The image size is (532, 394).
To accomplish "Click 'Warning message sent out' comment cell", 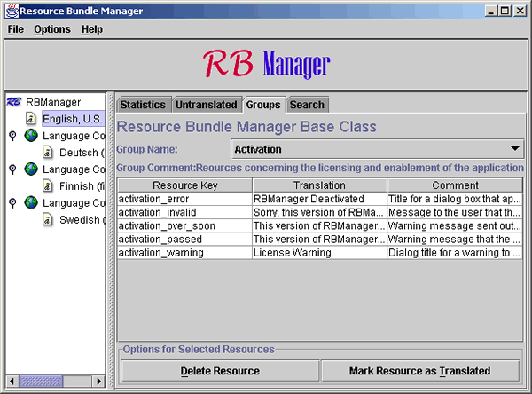I will pos(455,226).
